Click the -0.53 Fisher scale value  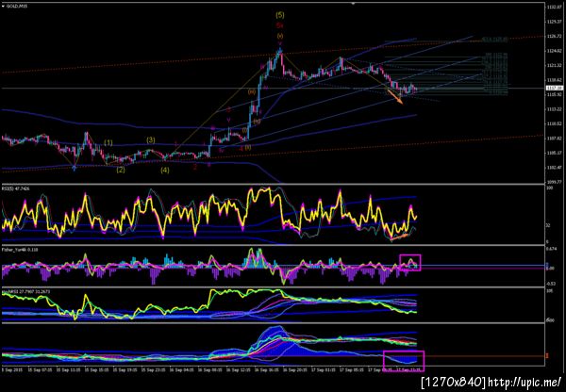click(x=551, y=284)
